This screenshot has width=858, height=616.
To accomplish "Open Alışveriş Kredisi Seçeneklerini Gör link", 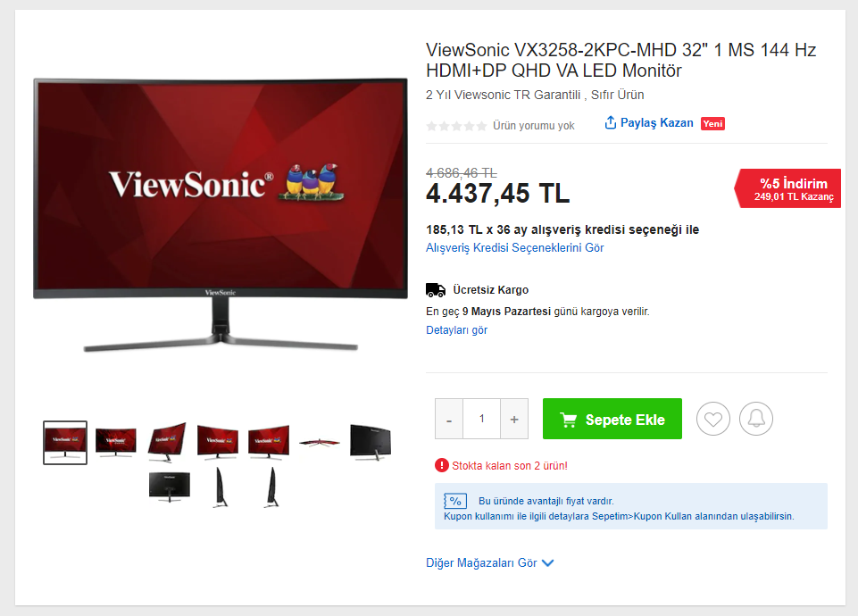I will pyautogui.click(x=514, y=248).
